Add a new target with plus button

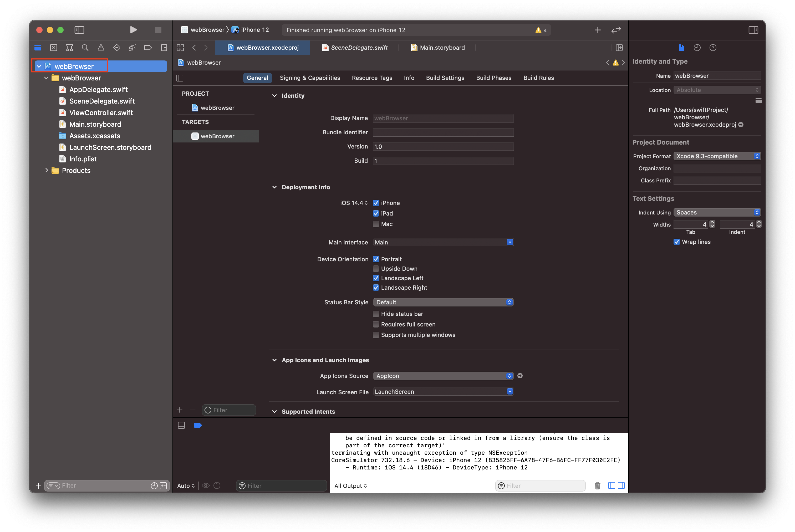tap(180, 410)
